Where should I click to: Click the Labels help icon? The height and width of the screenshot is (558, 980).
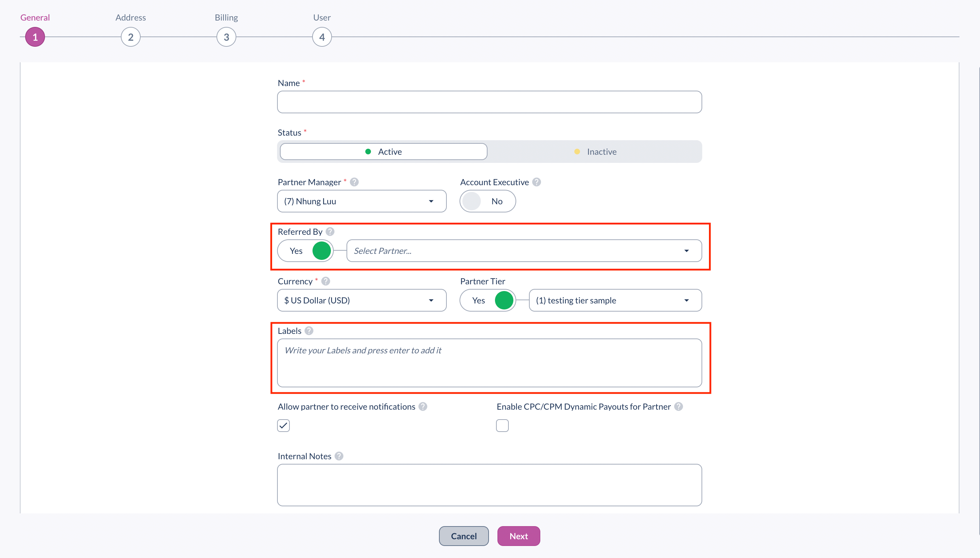click(309, 331)
